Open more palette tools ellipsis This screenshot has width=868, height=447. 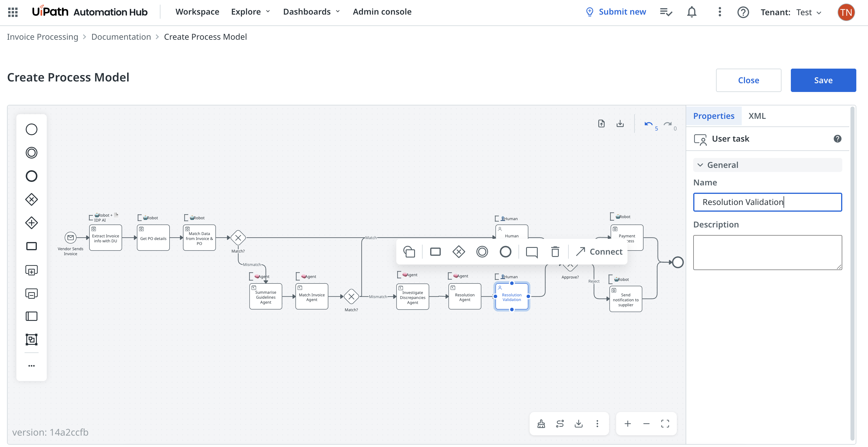(x=31, y=366)
